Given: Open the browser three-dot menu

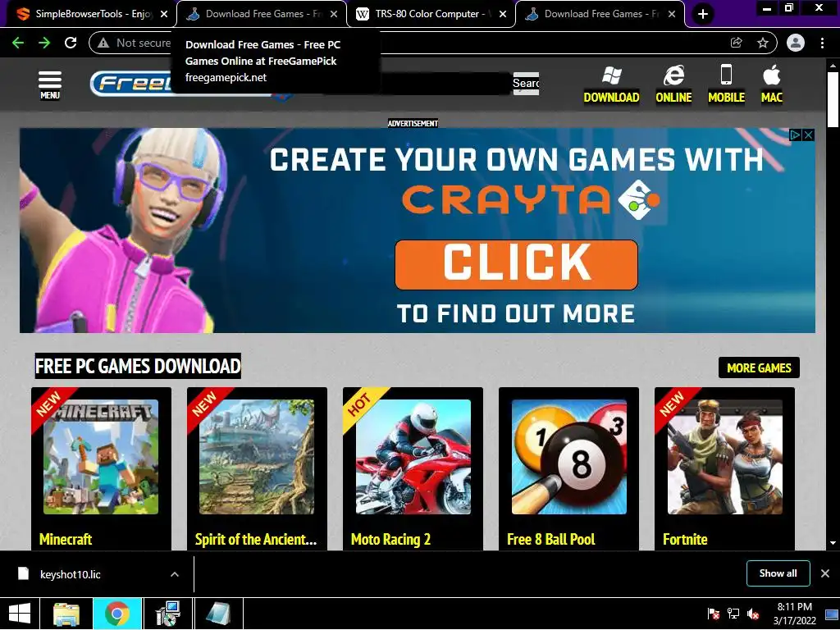Looking at the screenshot, I should pyautogui.click(x=822, y=43).
